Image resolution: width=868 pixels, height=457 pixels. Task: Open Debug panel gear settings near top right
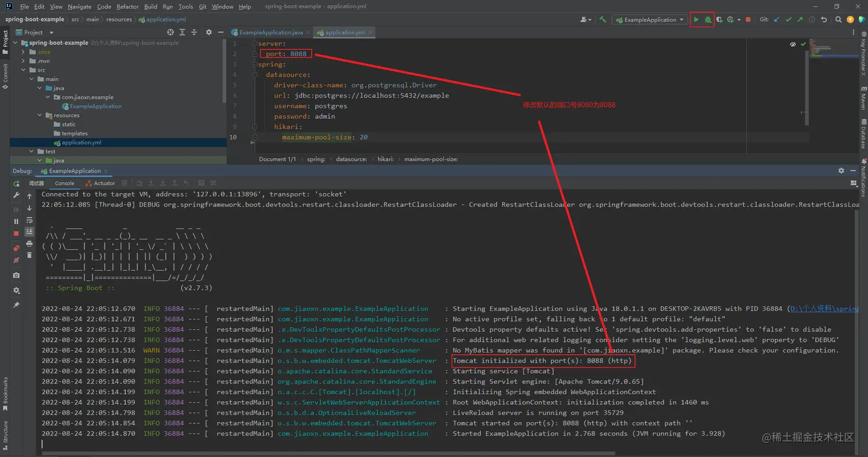tap(841, 171)
